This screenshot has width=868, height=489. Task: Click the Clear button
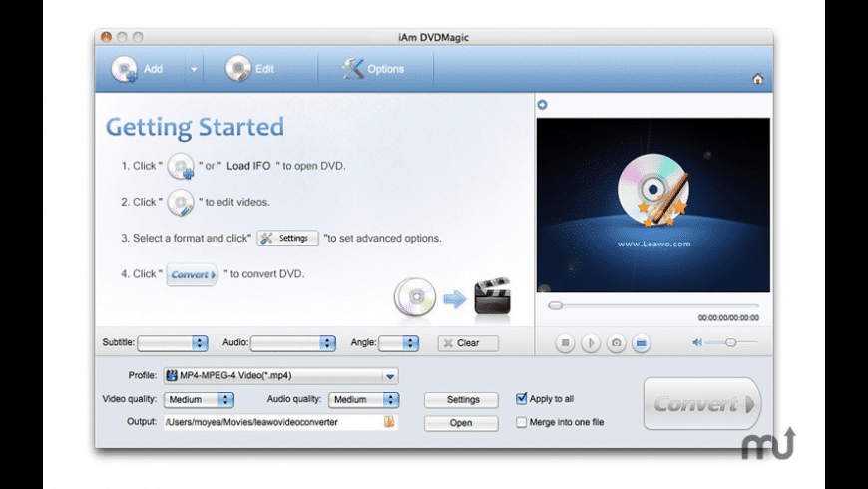coord(468,343)
